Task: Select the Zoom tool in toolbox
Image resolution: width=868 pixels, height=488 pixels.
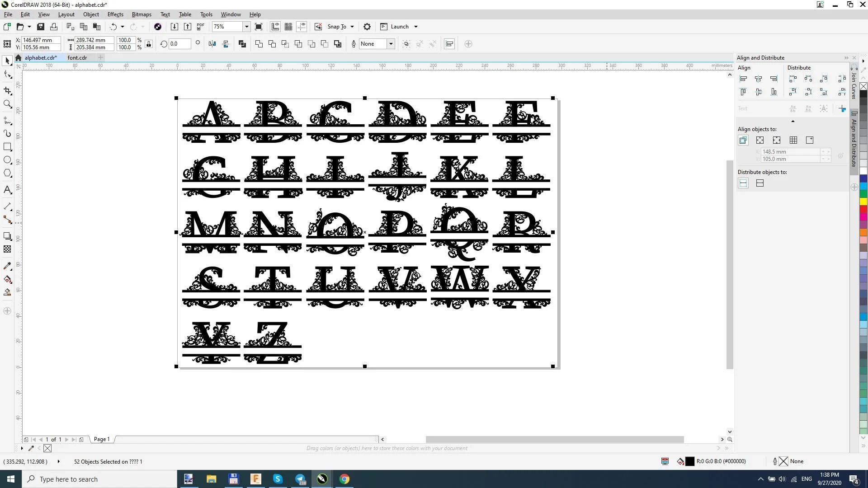Action: tap(7, 104)
